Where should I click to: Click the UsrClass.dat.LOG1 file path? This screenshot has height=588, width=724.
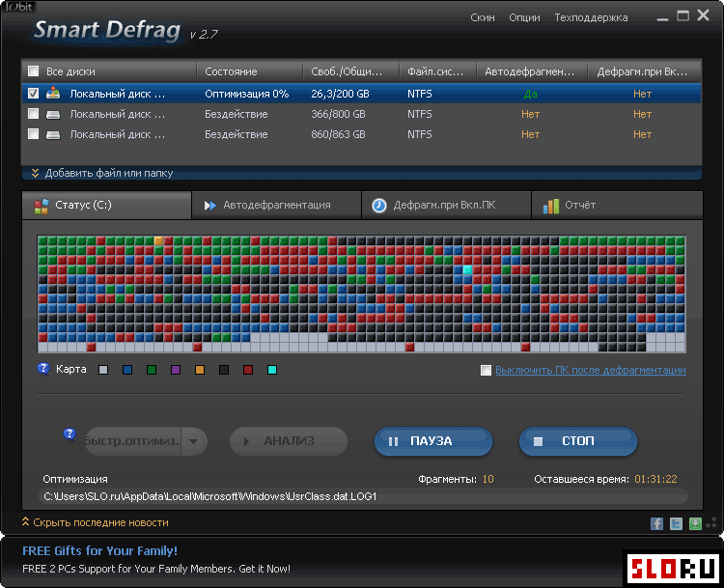pyautogui.click(x=210, y=496)
